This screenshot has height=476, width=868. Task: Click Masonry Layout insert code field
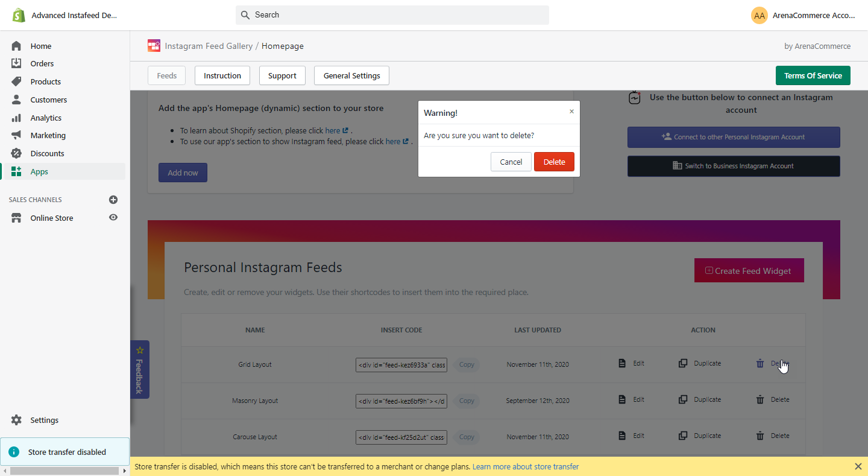[x=401, y=401]
